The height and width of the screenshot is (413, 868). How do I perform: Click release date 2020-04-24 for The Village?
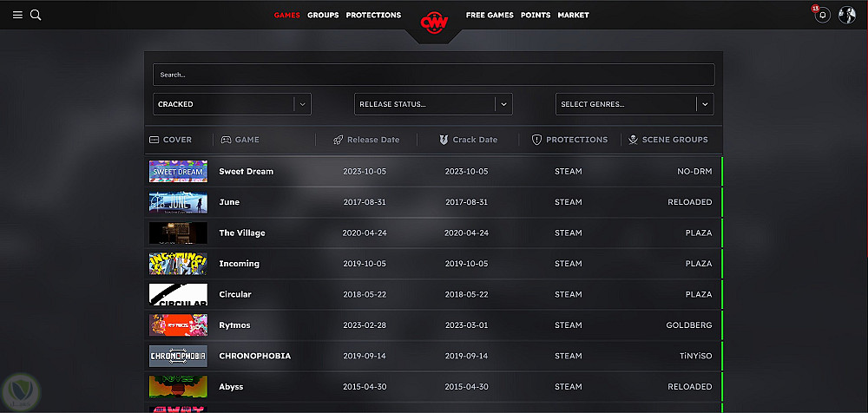[365, 233]
